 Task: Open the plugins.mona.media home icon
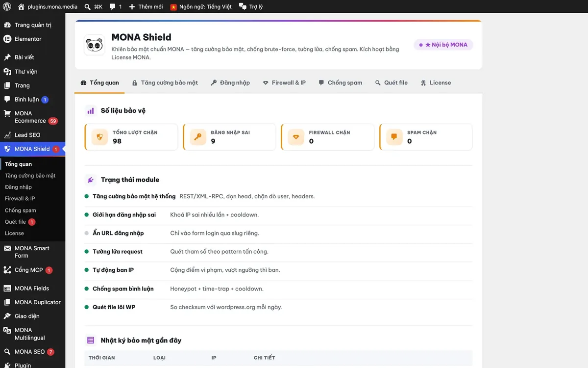coord(21,7)
